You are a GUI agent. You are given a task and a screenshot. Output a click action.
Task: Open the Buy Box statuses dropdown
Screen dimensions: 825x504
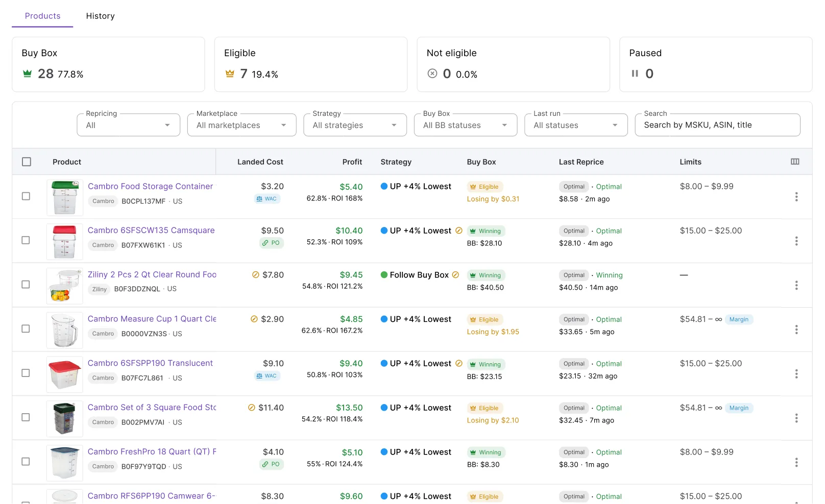click(466, 125)
